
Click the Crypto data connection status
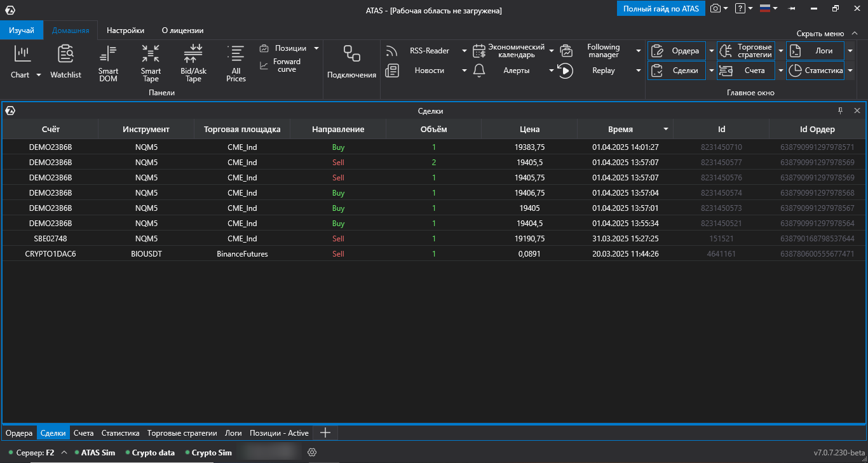[x=150, y=453]
